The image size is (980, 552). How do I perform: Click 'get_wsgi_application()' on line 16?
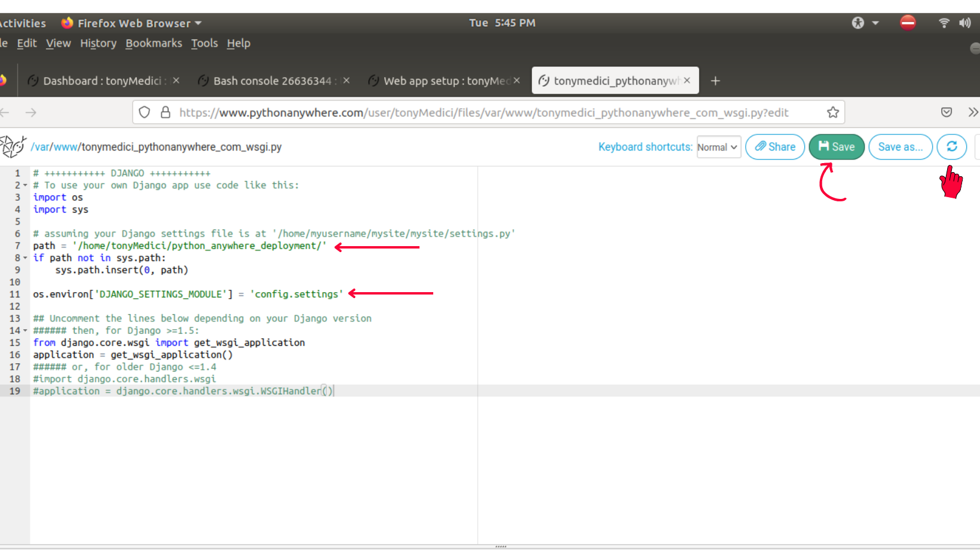[x=171, y=355]
